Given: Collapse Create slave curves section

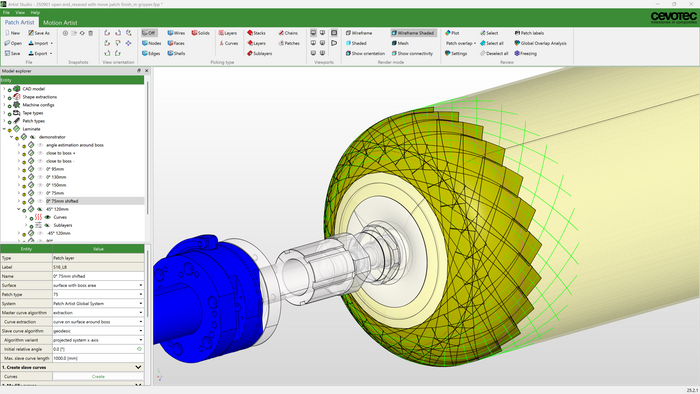Looking at the screenshot, I should click(x=138, y=367).
